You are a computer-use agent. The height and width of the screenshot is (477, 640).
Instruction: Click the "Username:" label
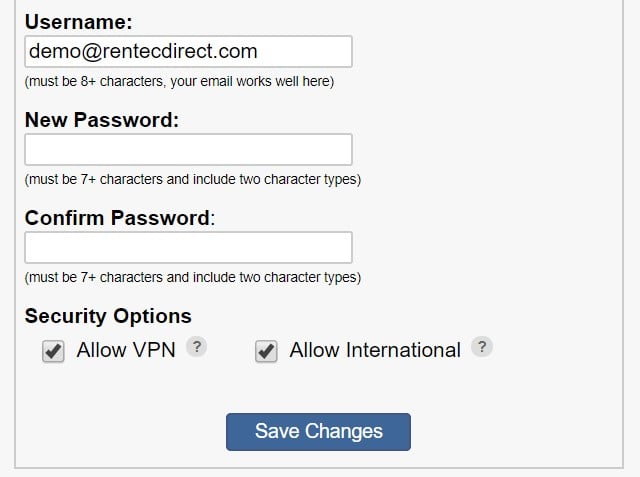point(79,22)
